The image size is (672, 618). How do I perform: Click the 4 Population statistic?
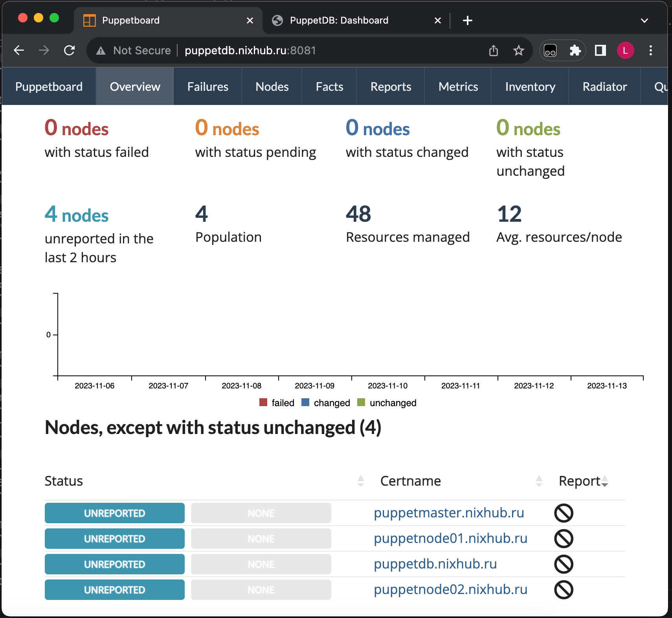[x=228, y=224]
